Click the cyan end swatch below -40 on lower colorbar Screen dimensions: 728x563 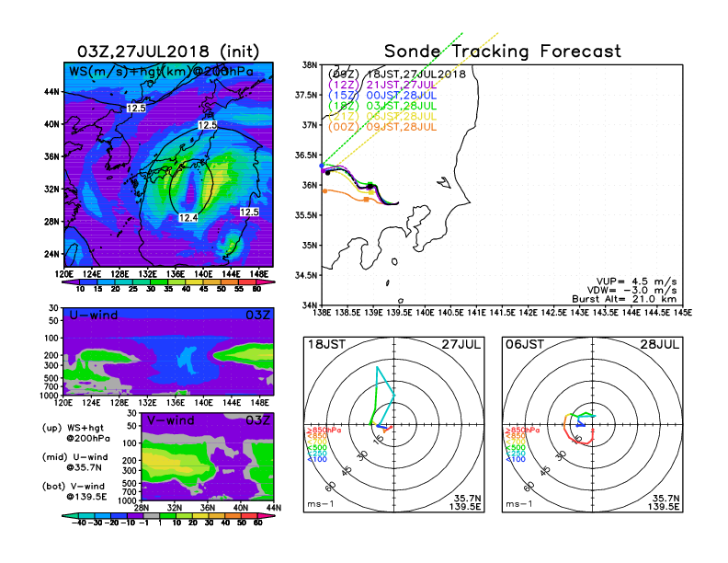coord(68,515)
